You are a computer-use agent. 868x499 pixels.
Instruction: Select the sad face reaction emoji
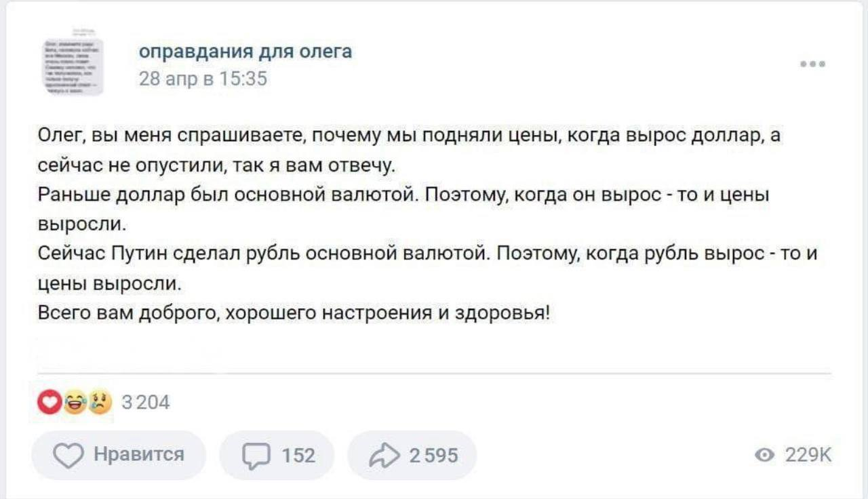point(99,403)
